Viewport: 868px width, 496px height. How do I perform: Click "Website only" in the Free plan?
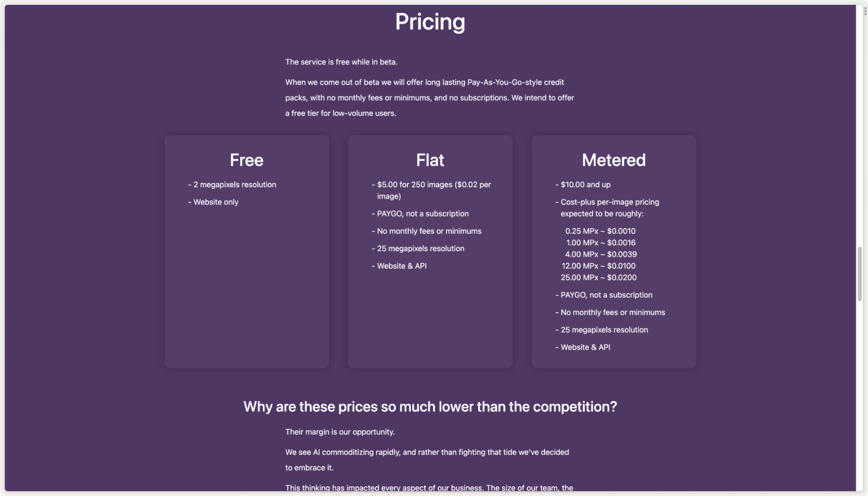[x=216, y=202]
